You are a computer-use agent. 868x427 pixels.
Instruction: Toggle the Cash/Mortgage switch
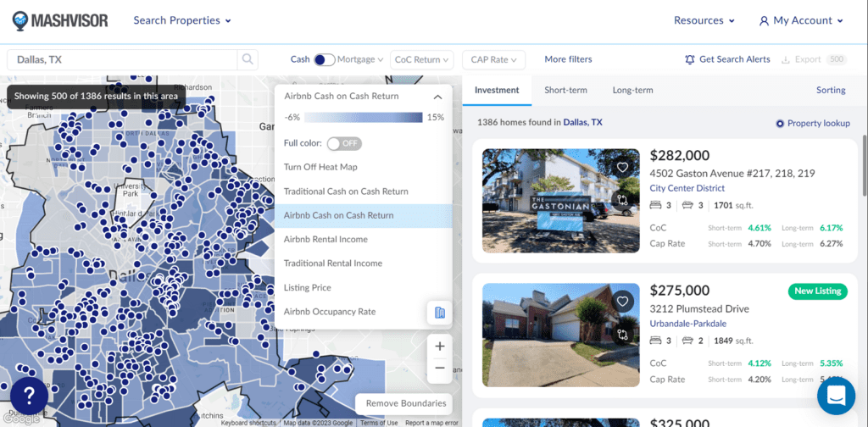324,60
